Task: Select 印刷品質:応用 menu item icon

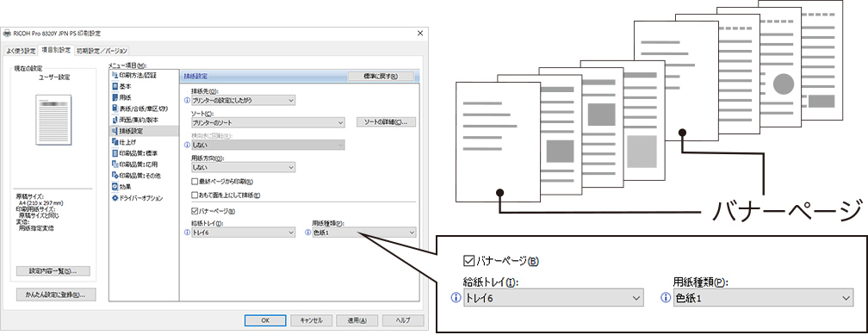Action: [115, 164]
